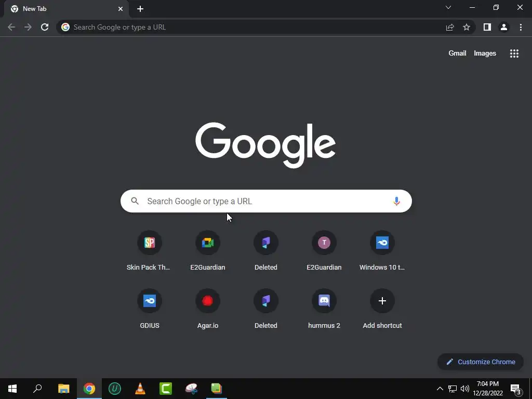This screenshot has width=532, height=399.
Task: Open the Skin Pack Th... shortcut
Action: coord(149,251)
